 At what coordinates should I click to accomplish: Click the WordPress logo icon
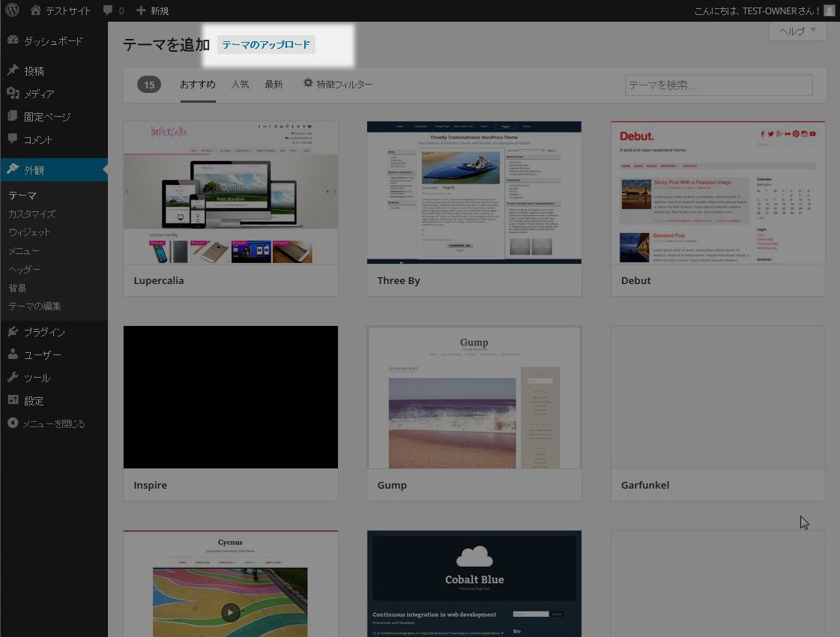(12, 10)
